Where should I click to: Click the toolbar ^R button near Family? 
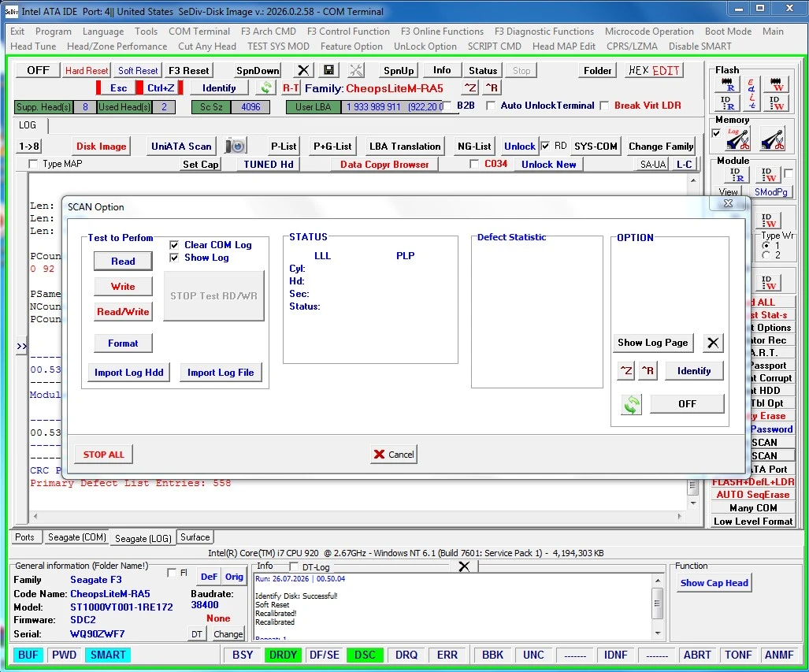coord(492,87)
